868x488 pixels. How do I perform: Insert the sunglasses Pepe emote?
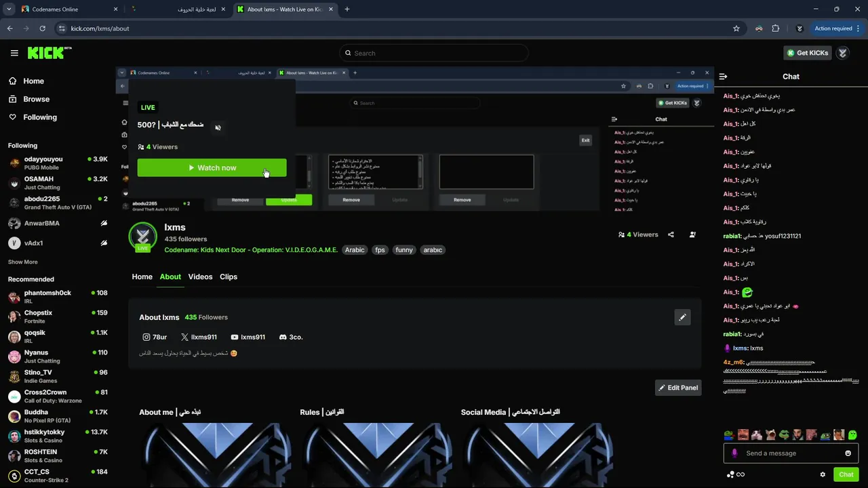coord(783,435)
